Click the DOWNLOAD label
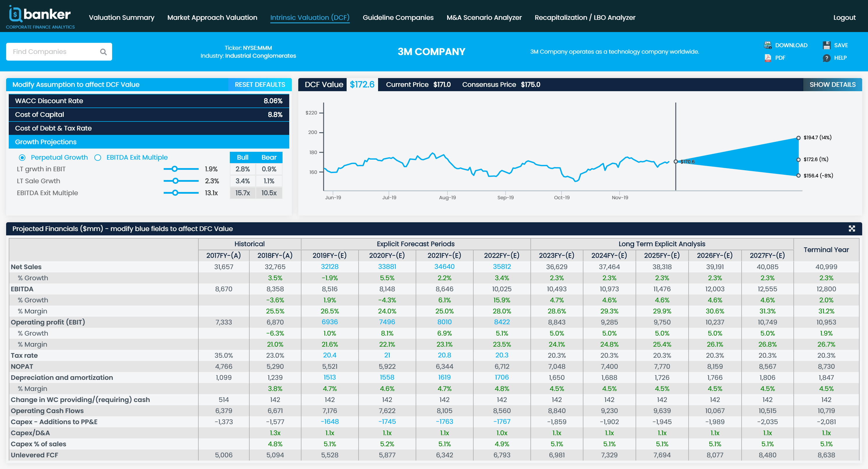The height and width of the screenshot is (469, 868). 791,45
